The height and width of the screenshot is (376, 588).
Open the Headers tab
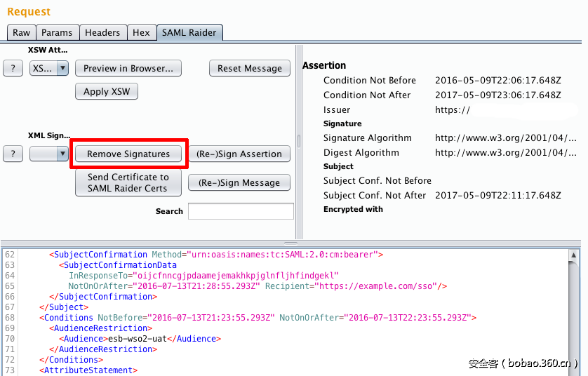(102, 32)
